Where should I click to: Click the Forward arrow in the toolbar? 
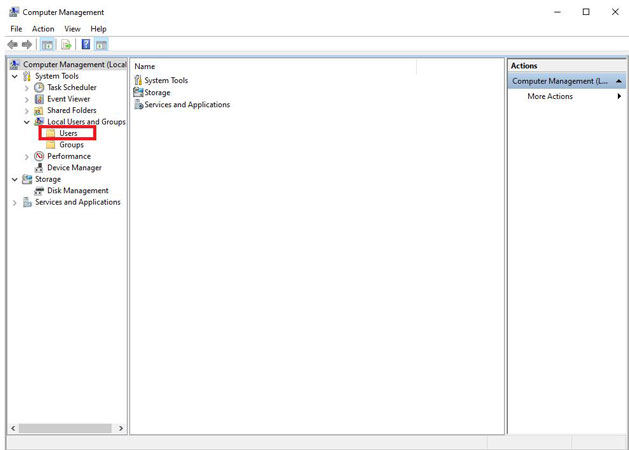click(27, 44)
